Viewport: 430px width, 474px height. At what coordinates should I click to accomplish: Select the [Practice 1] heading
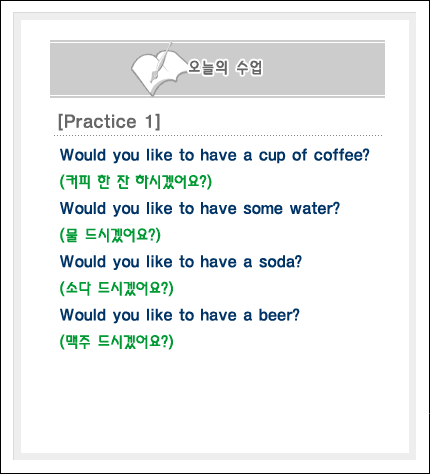(x=109, y=121)
